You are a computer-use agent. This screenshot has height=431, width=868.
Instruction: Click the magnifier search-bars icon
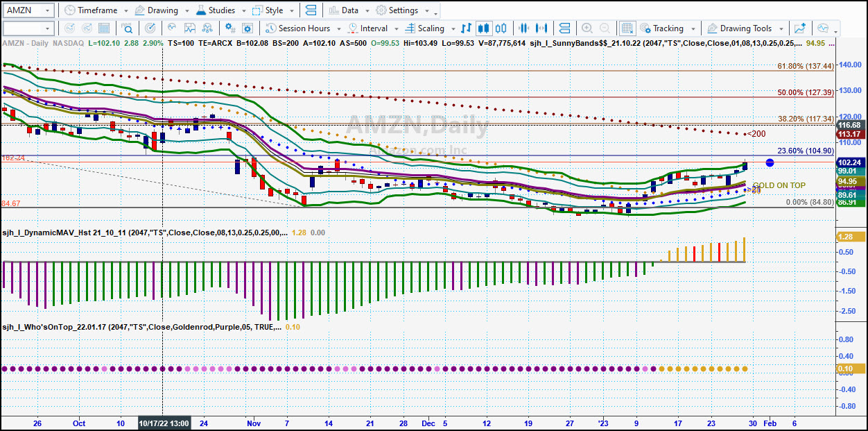click(x=128, y=28)
